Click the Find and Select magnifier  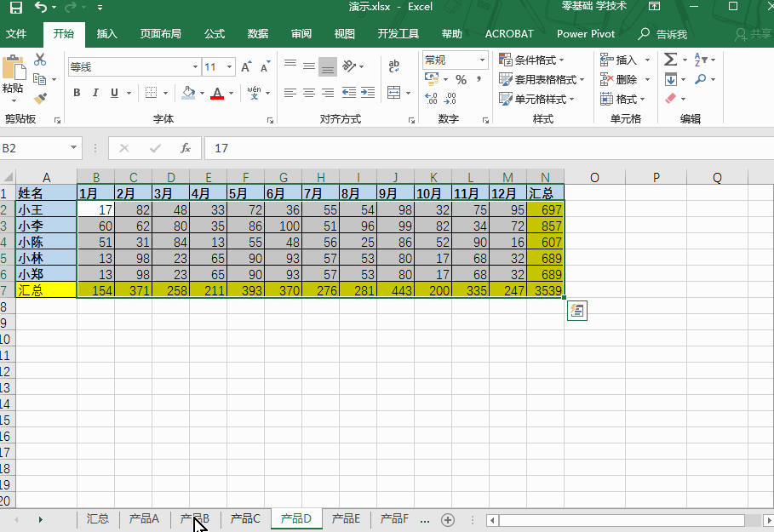click(x=700, y=79)
